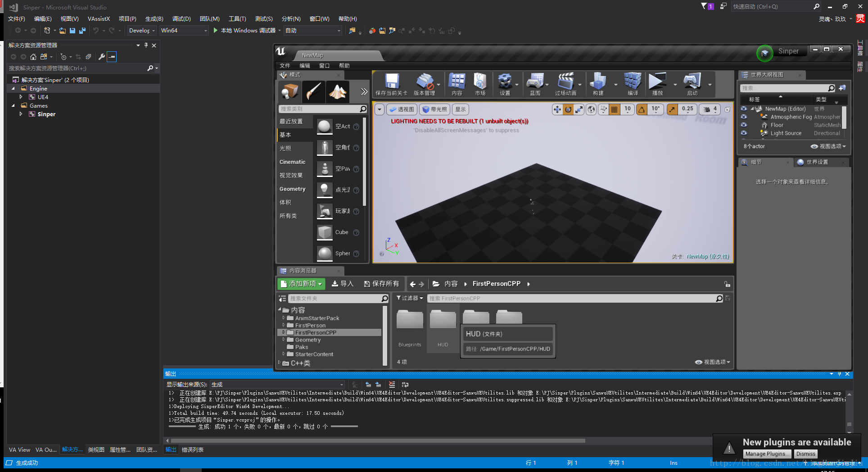
Task: Expand Sinper project node in Solution Explorer
Action: coord(21,114)
